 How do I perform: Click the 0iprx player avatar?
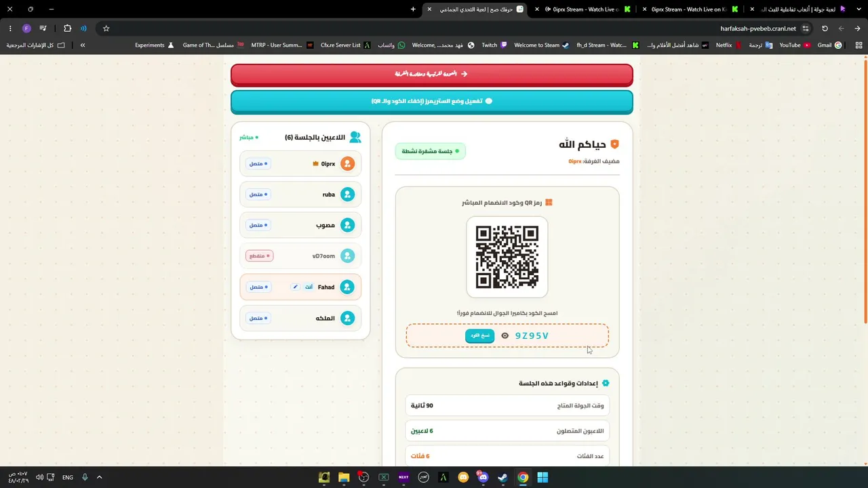coord(348,163)
